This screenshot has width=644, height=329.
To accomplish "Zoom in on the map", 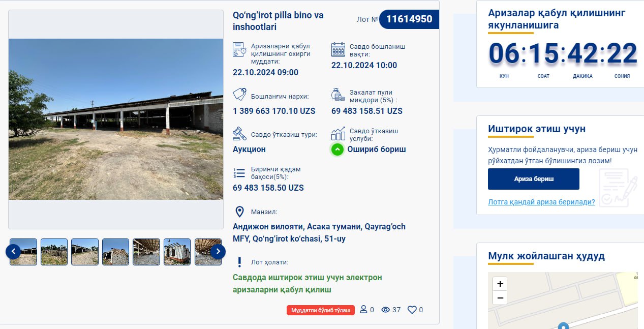I will 500,284.
